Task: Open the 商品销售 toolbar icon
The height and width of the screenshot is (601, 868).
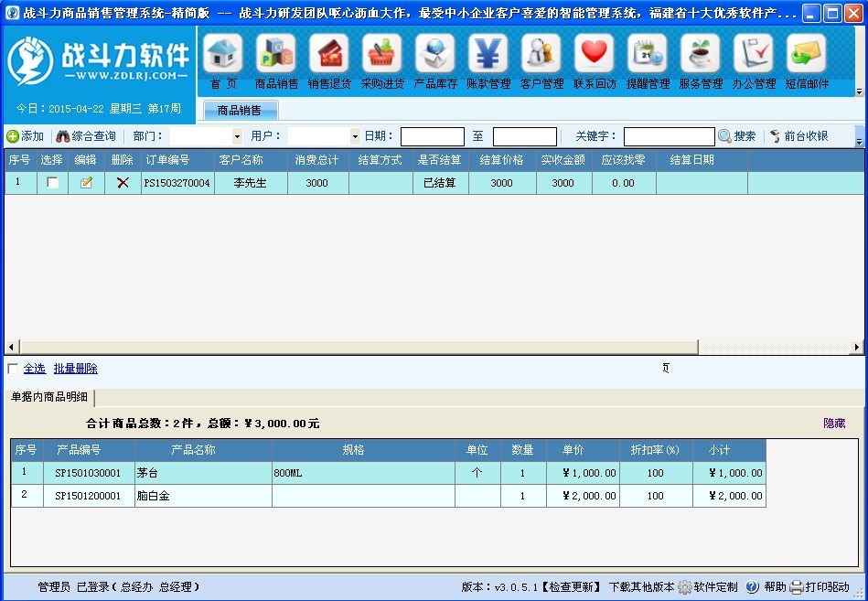Action: coord(275,54)
